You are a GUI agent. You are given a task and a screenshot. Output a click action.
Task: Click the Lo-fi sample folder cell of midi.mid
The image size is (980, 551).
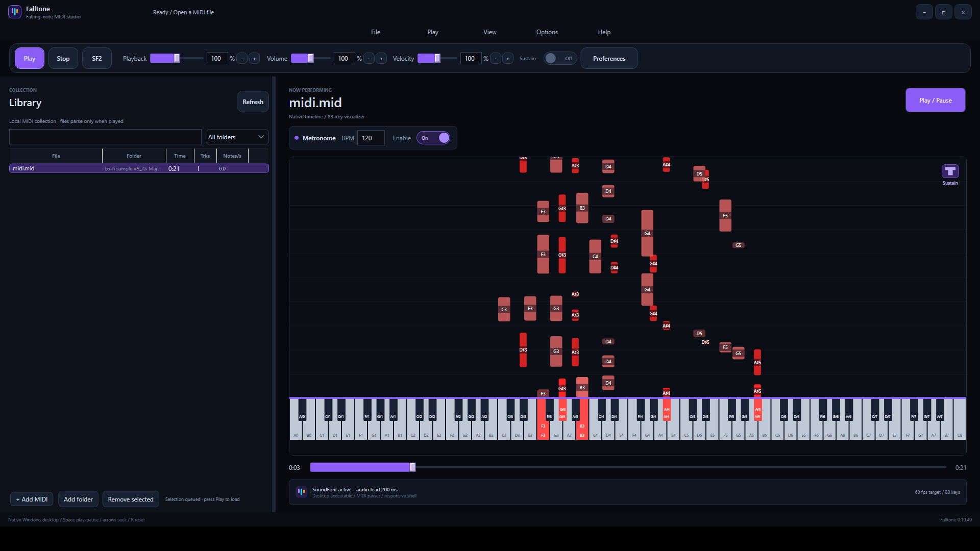point(133,168)
